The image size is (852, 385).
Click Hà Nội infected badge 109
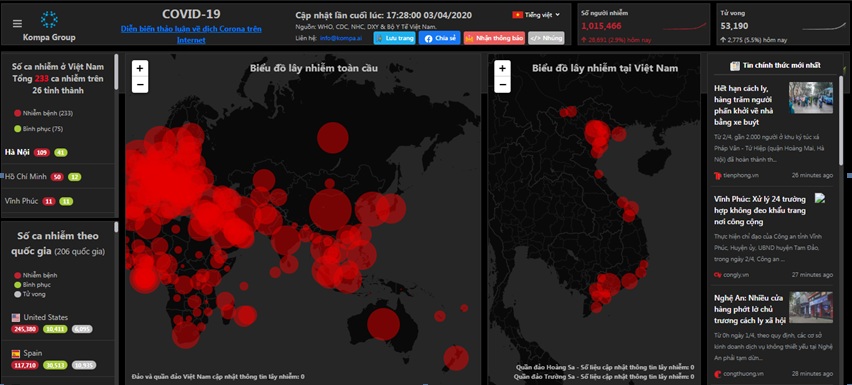click(x=42, y=153)
